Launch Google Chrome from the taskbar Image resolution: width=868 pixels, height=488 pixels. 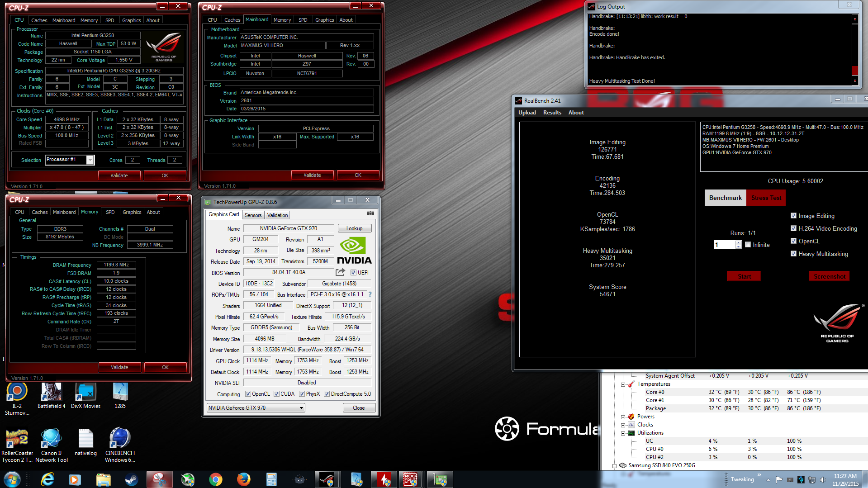(x=216, y=479)
